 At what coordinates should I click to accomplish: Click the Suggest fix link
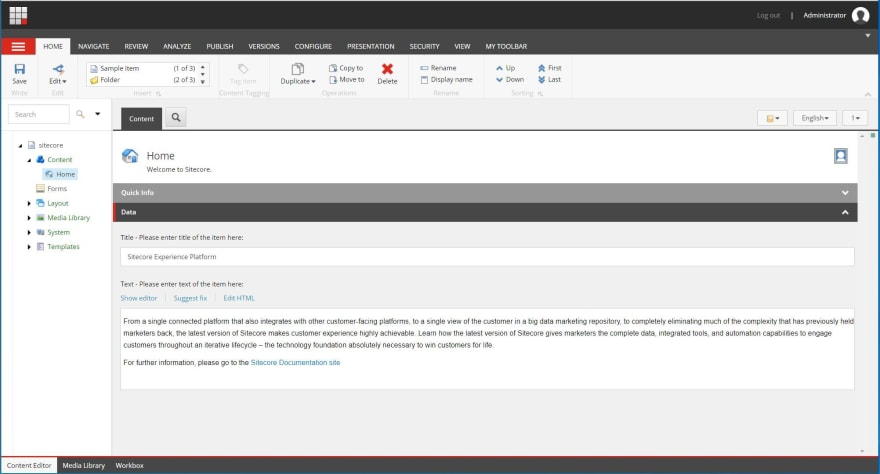190,298
